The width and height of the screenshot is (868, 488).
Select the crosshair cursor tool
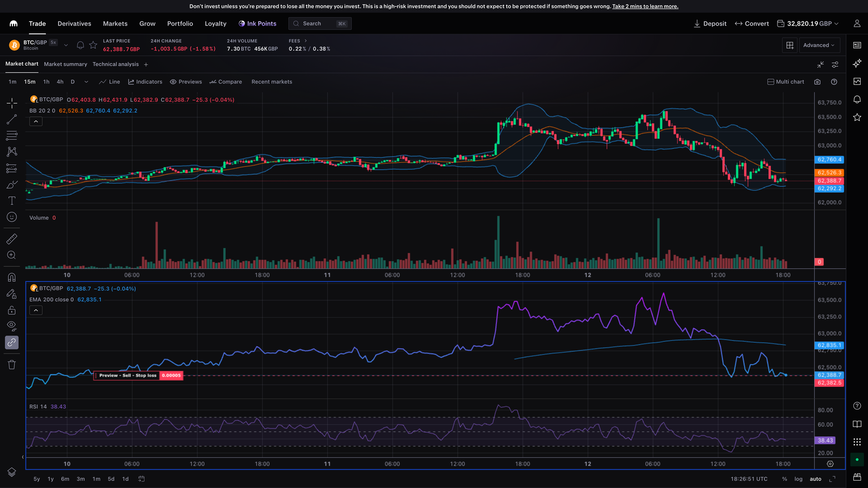(x=12, y=103)
